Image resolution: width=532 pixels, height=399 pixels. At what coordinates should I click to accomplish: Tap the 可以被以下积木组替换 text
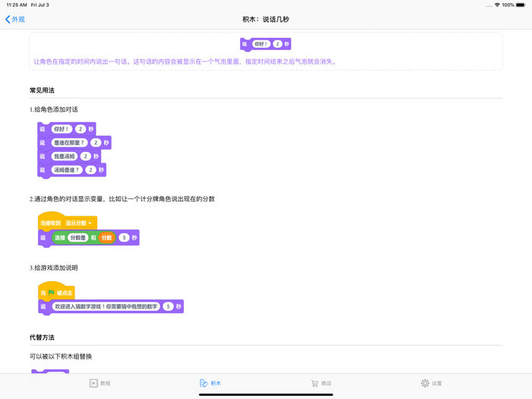[61, 356]
